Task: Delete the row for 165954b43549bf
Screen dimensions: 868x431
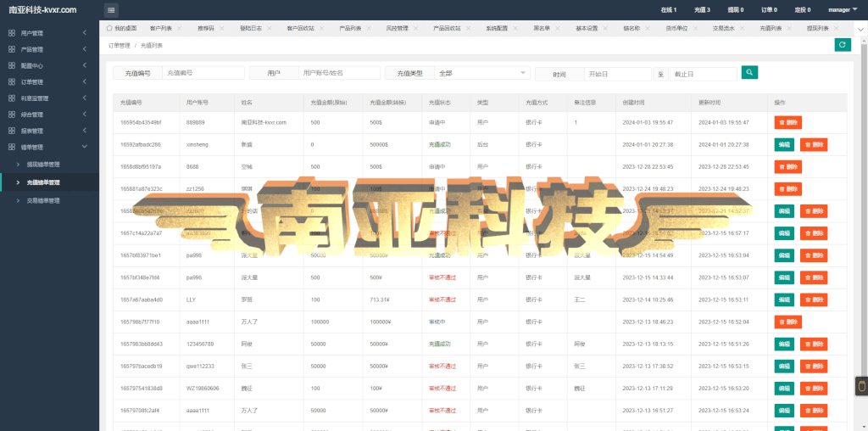Action: tap(787, 122)
